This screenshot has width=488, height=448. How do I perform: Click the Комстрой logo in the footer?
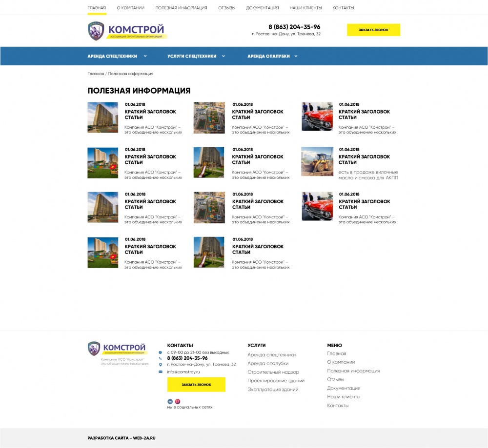point(118,349)
